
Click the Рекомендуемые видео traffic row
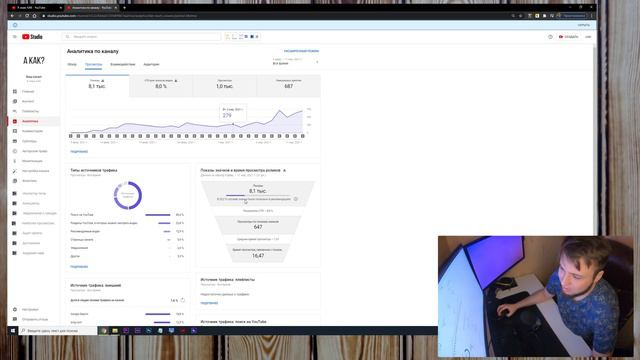127,231
